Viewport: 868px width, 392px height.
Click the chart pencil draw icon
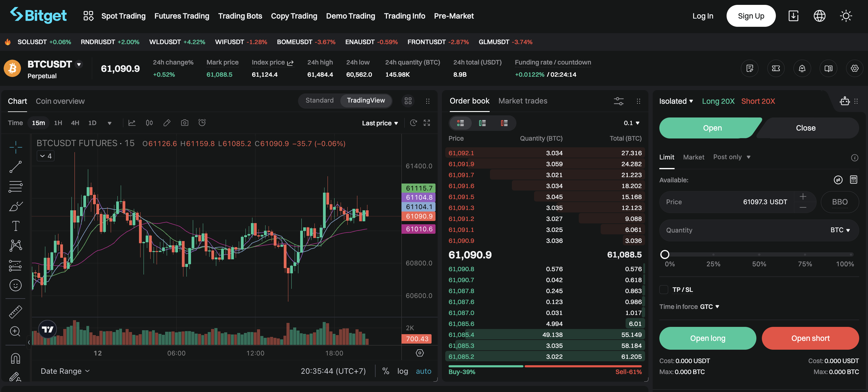click(167, 123)
